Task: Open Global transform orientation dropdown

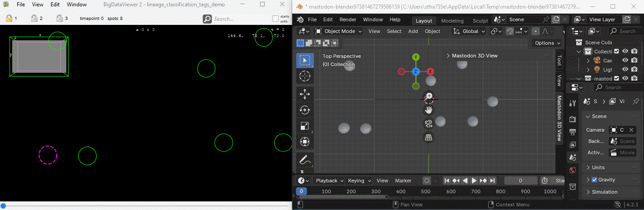Action: [x=469, y=31]
